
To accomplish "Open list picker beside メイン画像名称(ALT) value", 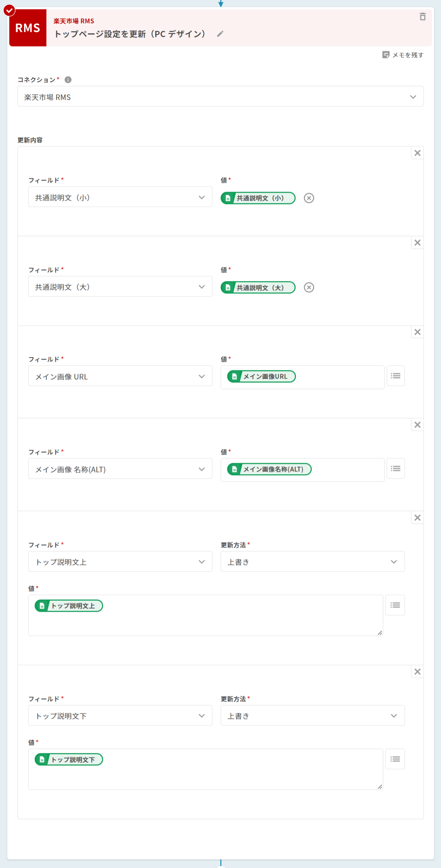I will [396, 469].
